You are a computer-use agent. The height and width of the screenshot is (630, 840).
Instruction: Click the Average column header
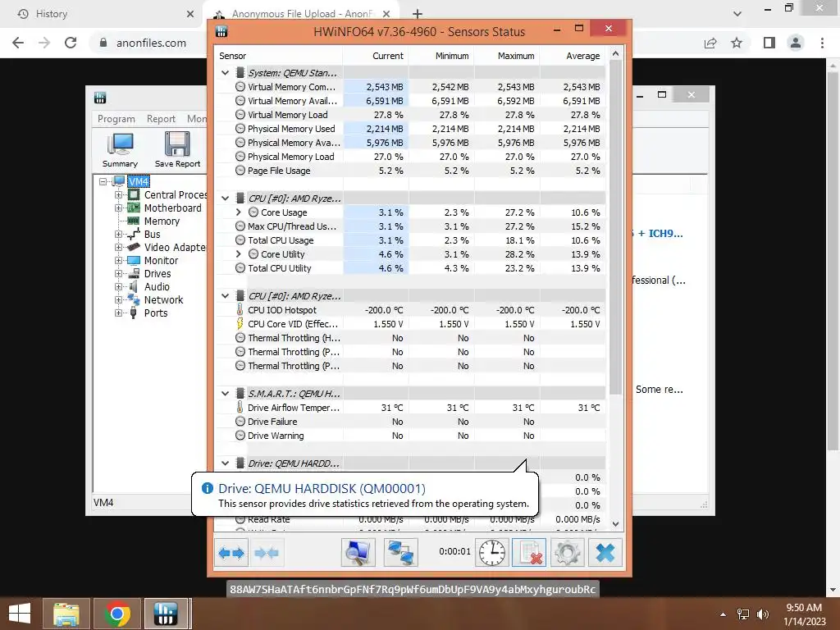573,56
